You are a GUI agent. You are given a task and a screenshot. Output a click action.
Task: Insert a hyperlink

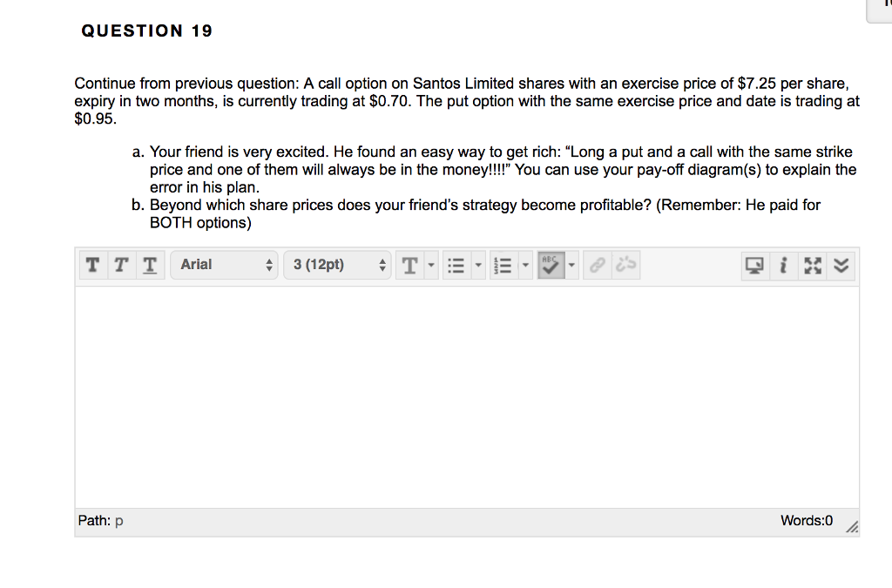596,265
